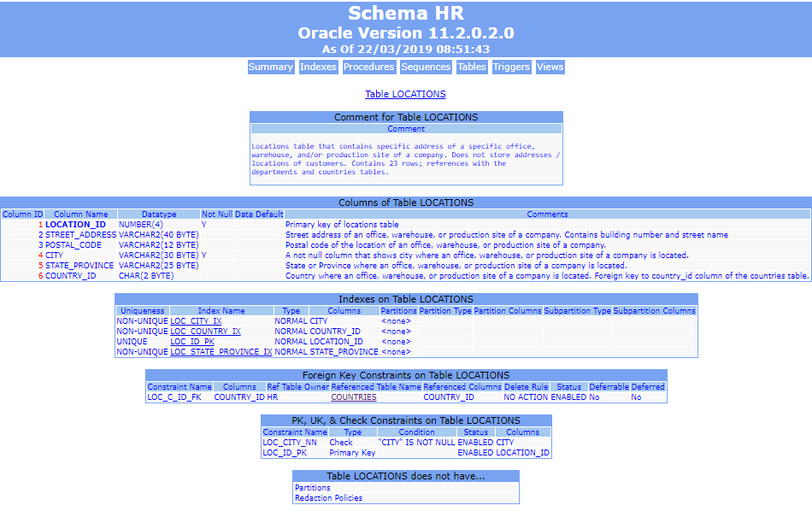Open the LOC_CITY_IX index link
812x517 pixels.
pyautogui.click(x=196, y=321)
